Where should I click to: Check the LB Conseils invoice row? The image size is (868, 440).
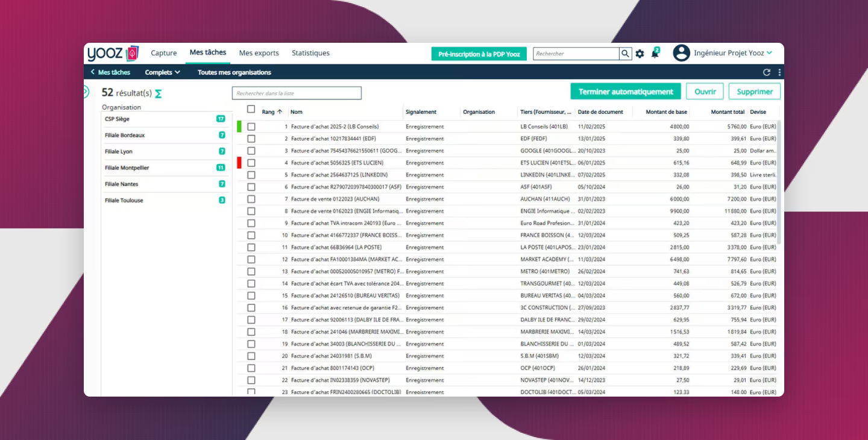click(x=251, y=127)
